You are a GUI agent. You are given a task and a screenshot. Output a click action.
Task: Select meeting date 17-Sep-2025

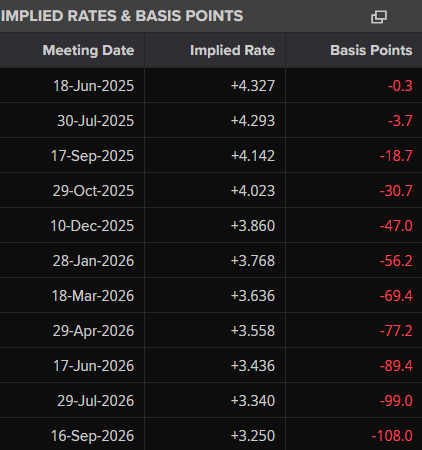pyautogui.click(x=92, y=156)
